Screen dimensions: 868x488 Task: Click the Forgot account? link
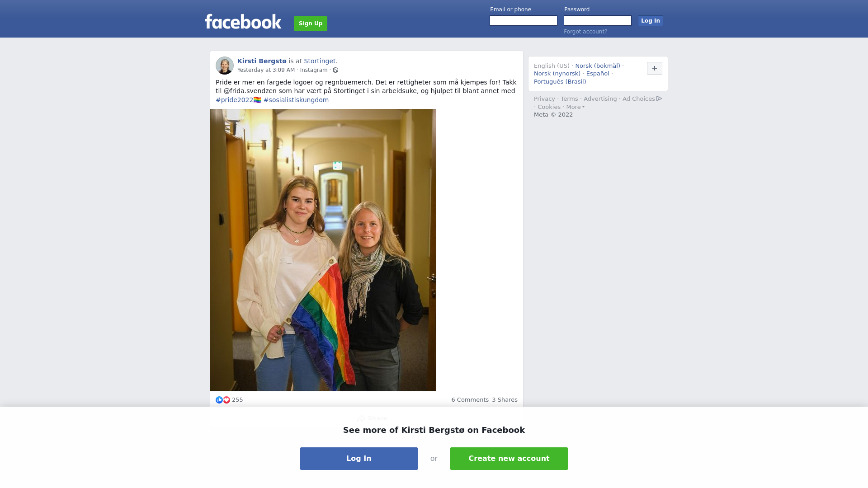585,32
